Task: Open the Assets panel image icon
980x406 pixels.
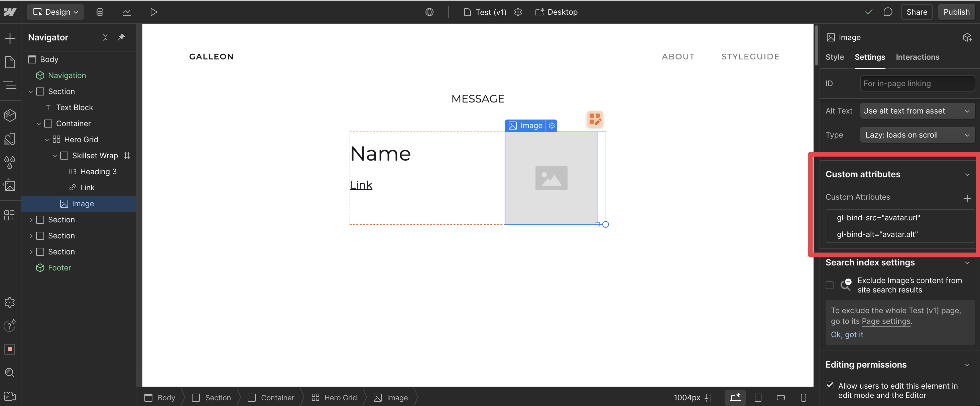Action: (10, 186)
